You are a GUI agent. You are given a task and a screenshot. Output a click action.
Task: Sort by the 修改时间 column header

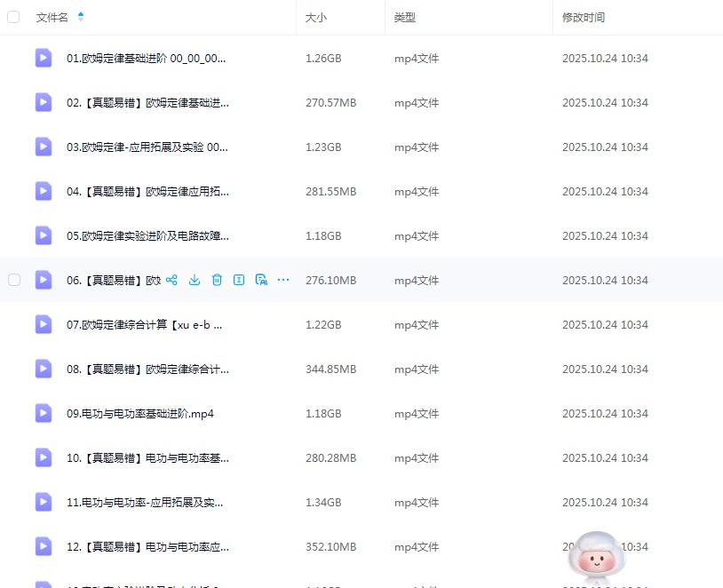(584, 18)
